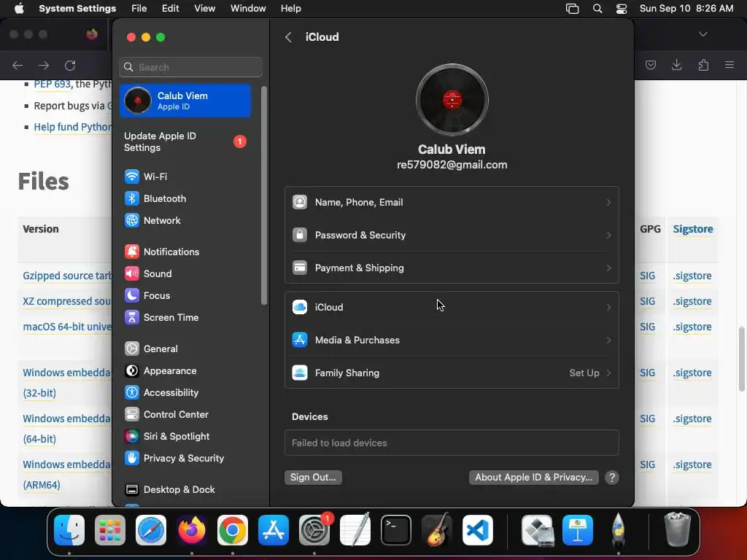Open TextEdit from the Dock
Screen dimensions: 747x560
pos(355,529)
